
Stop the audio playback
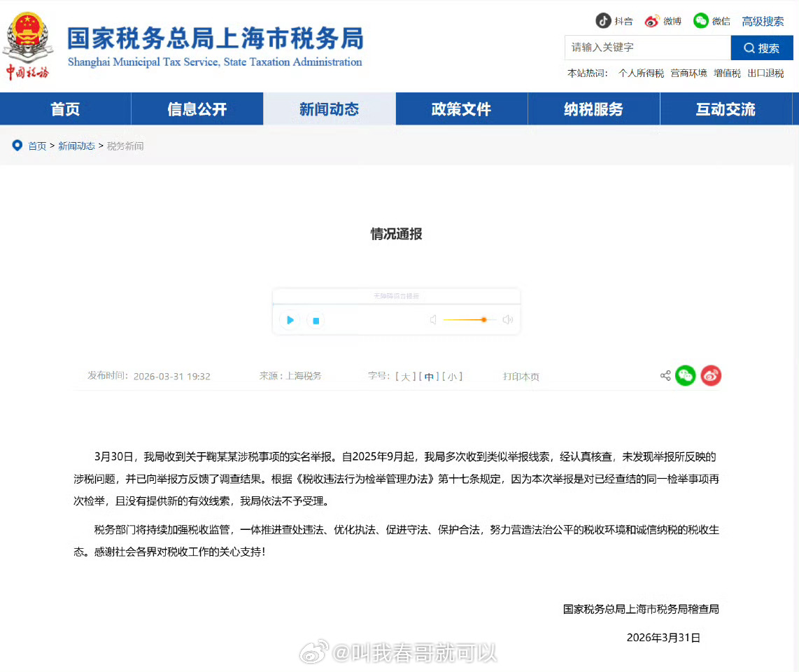316,320
